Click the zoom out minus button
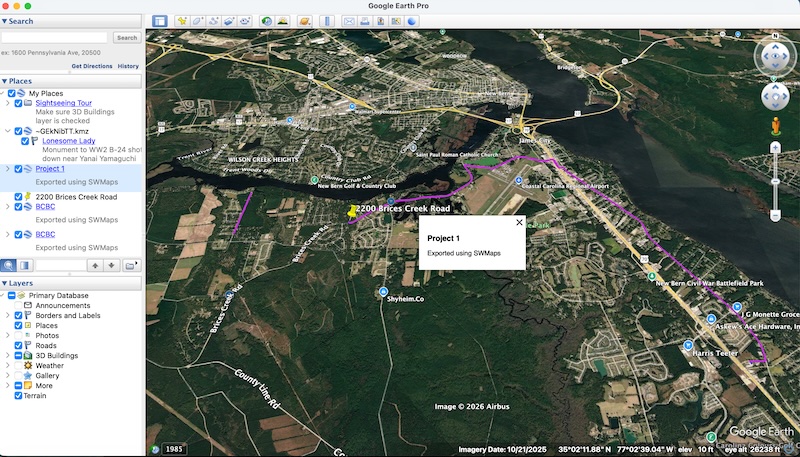The image size is (800, 457). [776, 216]
